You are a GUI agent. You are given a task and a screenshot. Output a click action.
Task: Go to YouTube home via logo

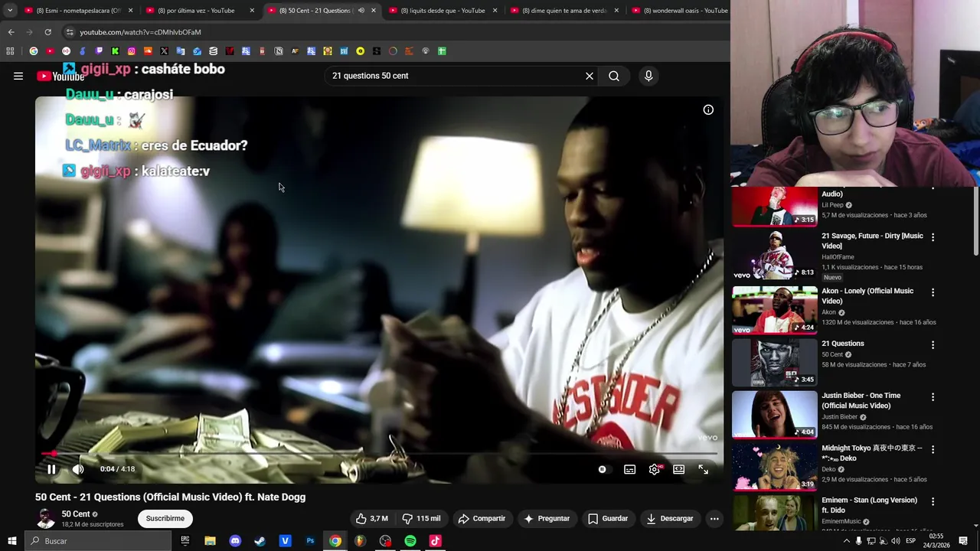point(60,76)
